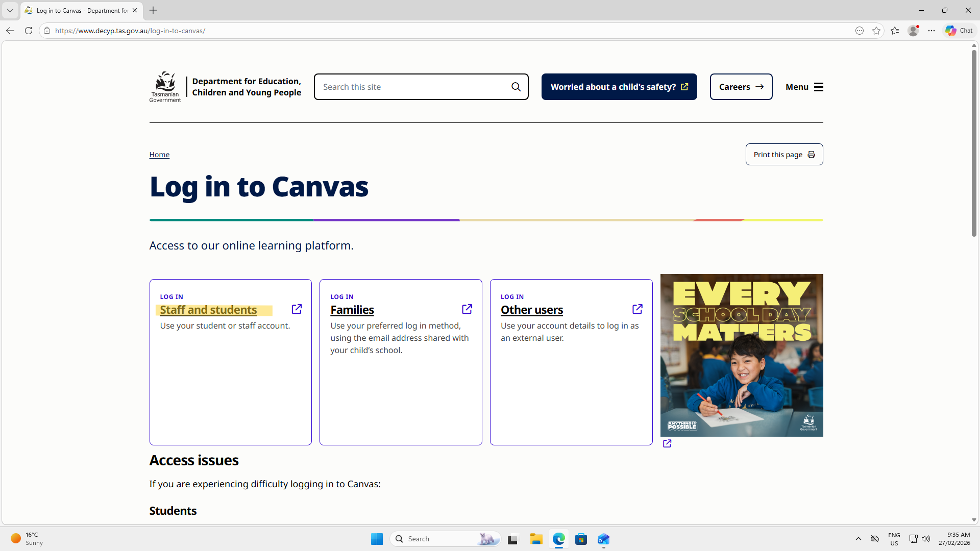Open the Every School Day Matters banner image
Image resolution: width=980 pixels, height=551 pixels.
point(741,355)
